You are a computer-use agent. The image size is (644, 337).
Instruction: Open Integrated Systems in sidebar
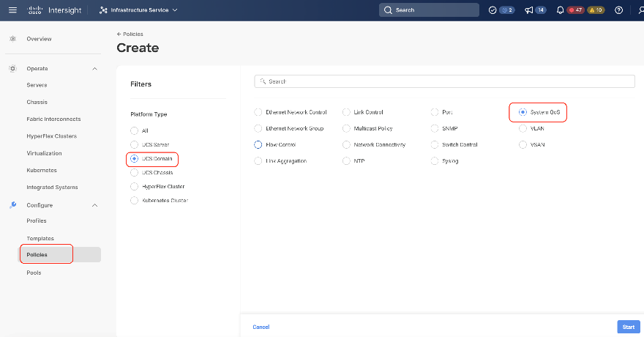(52, 188)
